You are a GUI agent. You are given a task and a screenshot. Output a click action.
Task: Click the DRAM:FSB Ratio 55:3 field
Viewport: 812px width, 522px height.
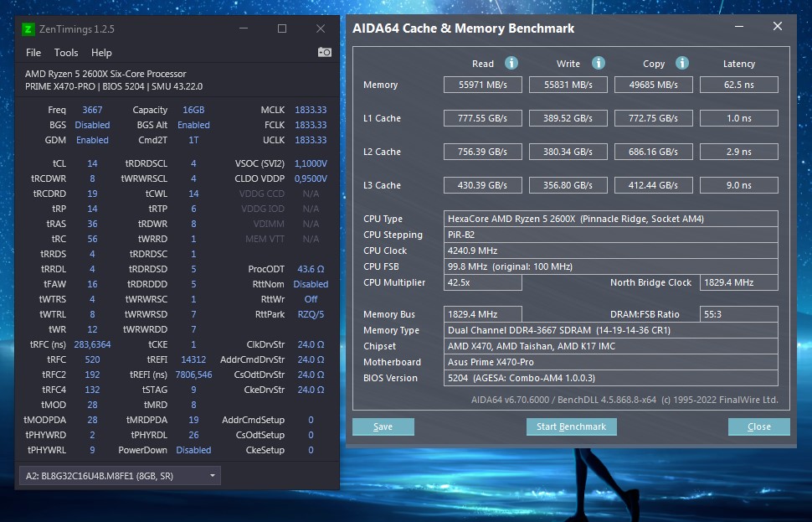tap(739, 314)
